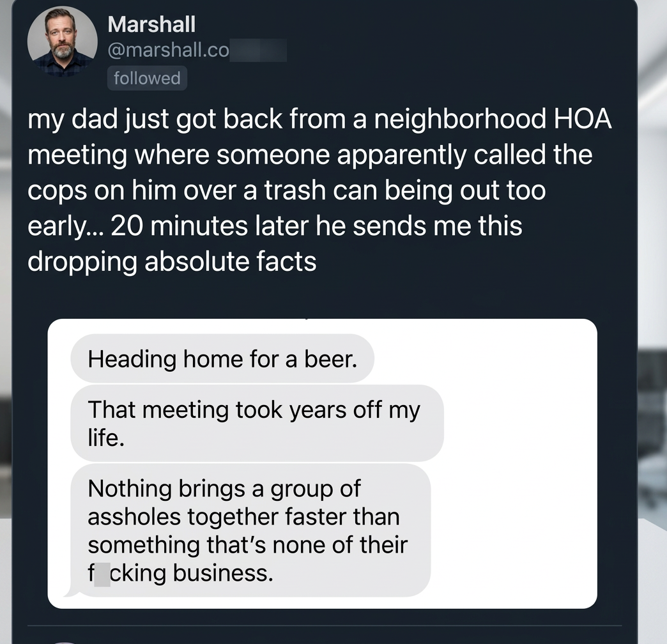
Task: Click the divider line below the post
Action: [x=326, y=625]
